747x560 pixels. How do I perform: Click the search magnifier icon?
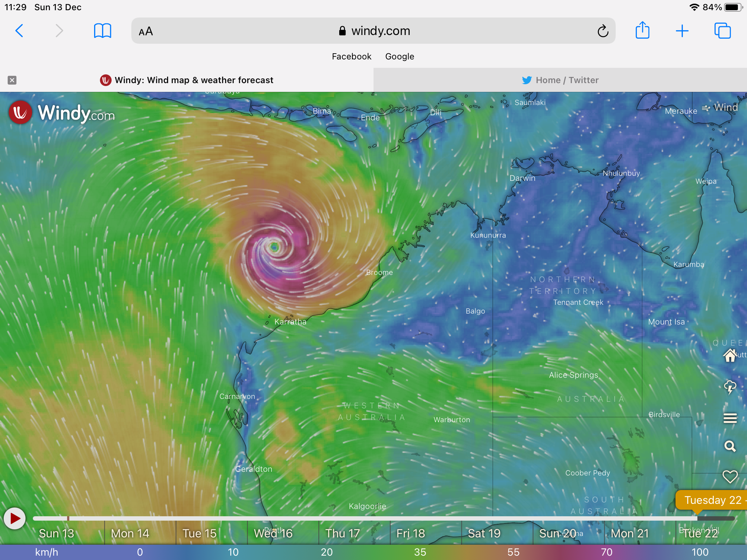(730, 446)
